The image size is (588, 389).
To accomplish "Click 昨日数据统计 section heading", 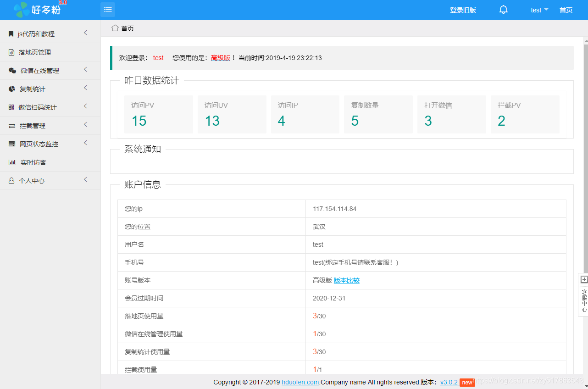I will pos(152,81).
